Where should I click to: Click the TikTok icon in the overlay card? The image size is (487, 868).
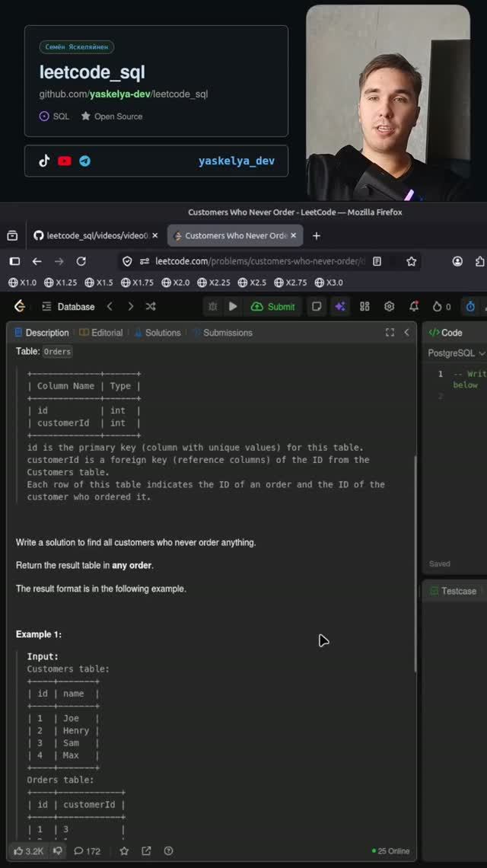point(44,161)
